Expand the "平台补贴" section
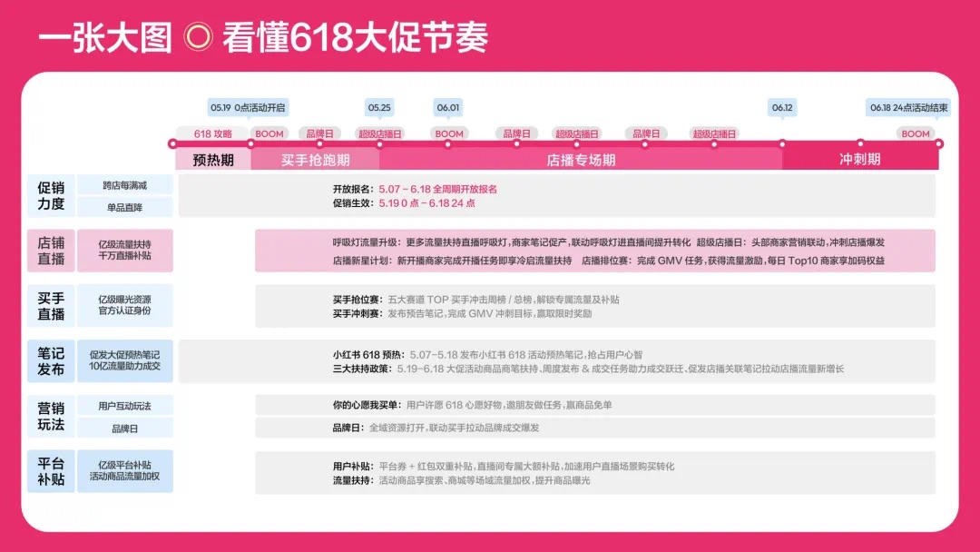The height and width of the screenshot is (552, 980). pos(51,468)
